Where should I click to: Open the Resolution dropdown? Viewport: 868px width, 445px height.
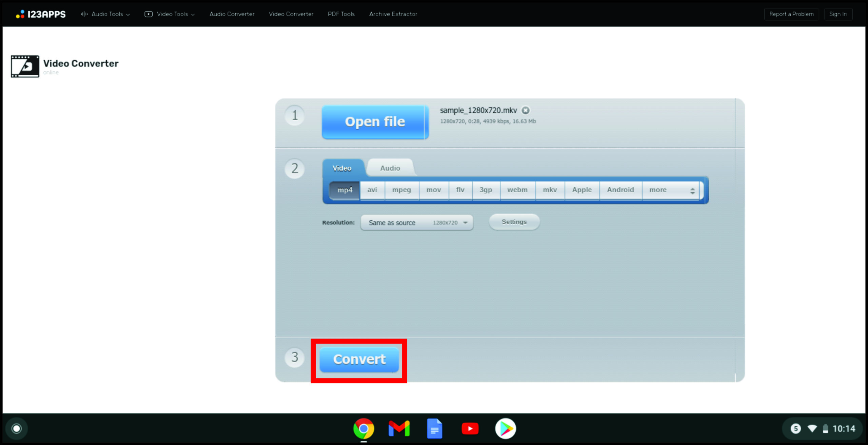[x=417, y=223]
